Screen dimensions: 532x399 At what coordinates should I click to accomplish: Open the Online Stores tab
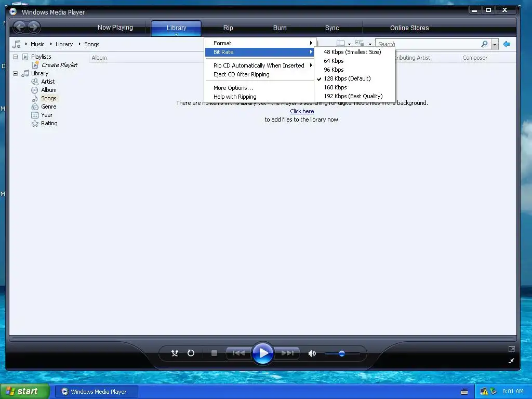(x=409, y=28)
